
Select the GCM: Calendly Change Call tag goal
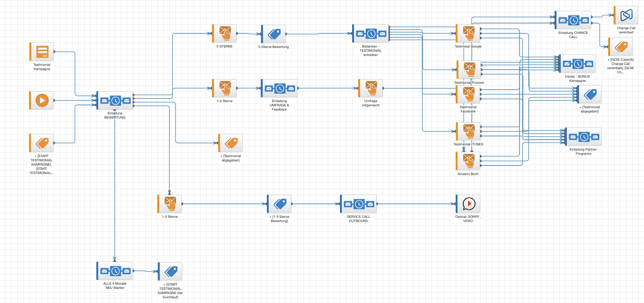621,47
